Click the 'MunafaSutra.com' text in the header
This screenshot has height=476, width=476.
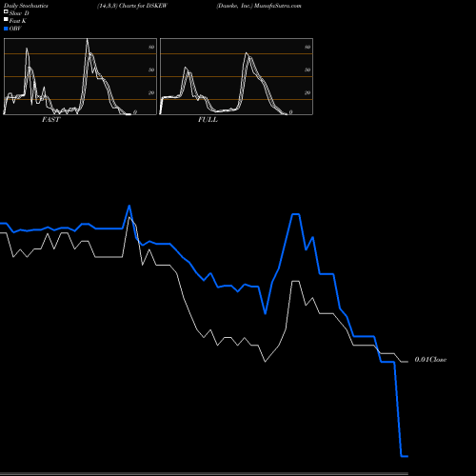[278, 6]
